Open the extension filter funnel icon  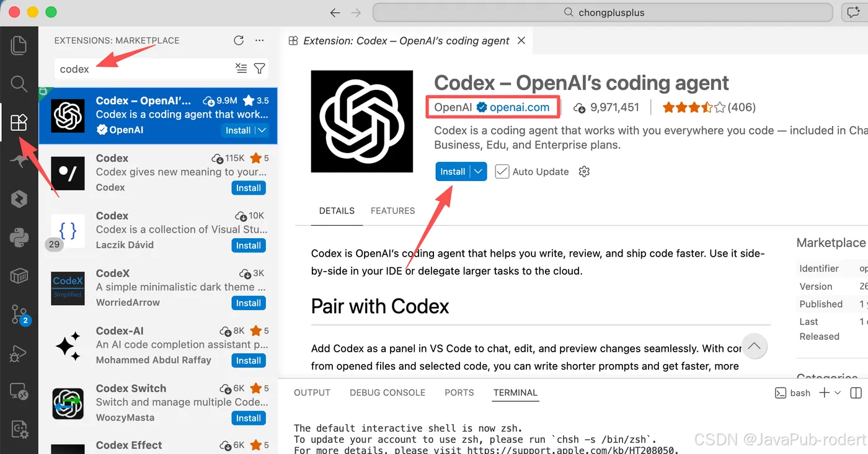click(260, 69)
